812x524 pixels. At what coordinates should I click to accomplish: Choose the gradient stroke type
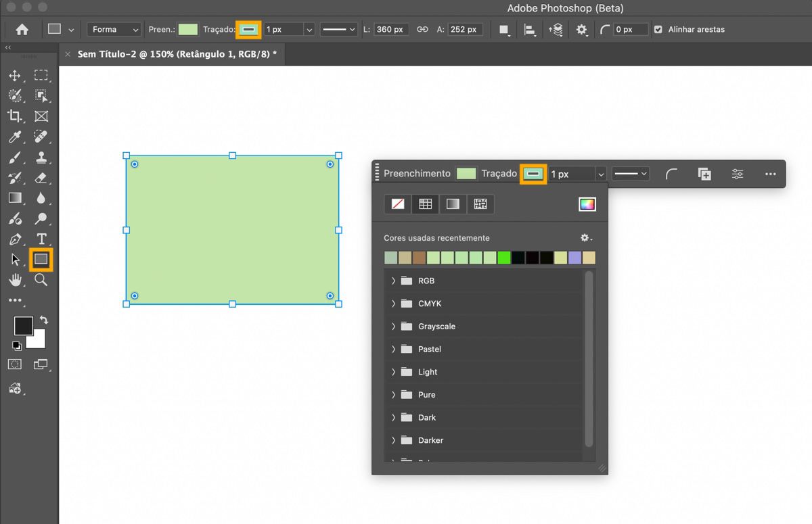point(453,204)
